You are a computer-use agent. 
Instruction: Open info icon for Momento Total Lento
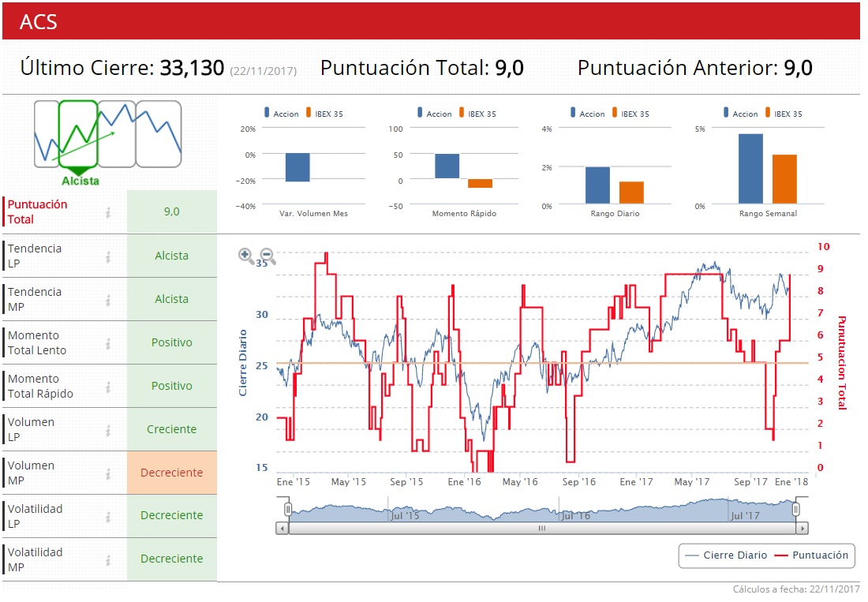point(109,343)
